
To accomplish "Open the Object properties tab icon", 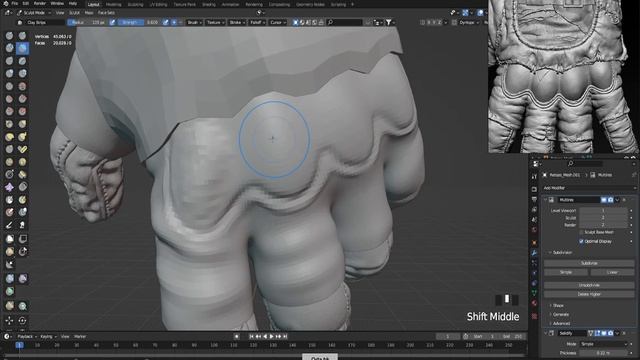I will point(534,243).
